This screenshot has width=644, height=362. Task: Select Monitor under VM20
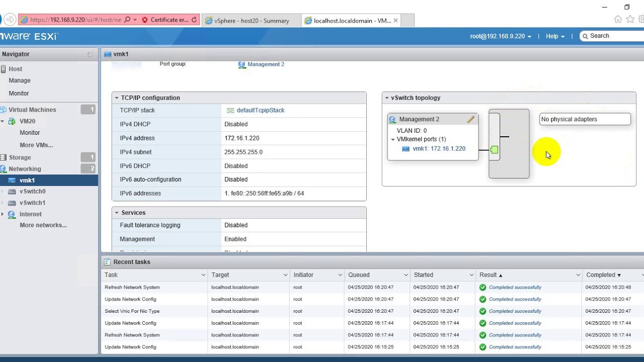tap(30, 133)
